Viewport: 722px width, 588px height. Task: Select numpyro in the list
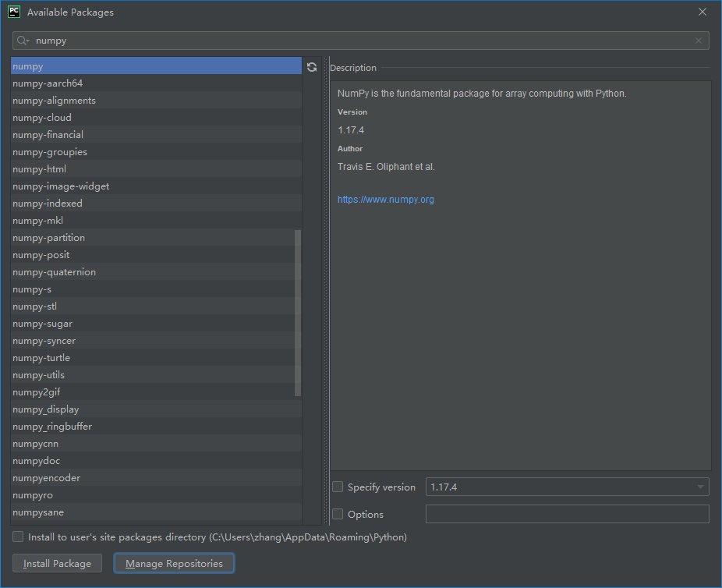pos(156,495)
